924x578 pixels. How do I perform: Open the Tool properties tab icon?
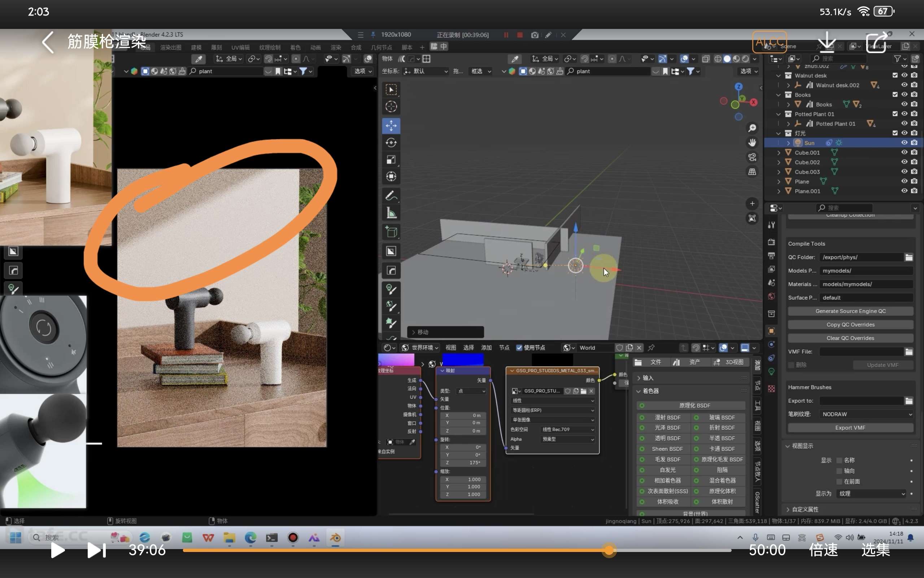coord(771,225)
